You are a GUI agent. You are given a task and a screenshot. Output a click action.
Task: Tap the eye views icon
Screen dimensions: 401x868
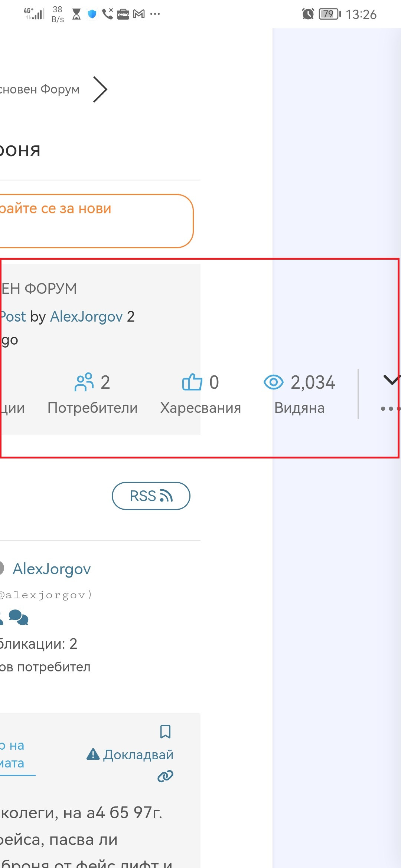click(273, 382)
